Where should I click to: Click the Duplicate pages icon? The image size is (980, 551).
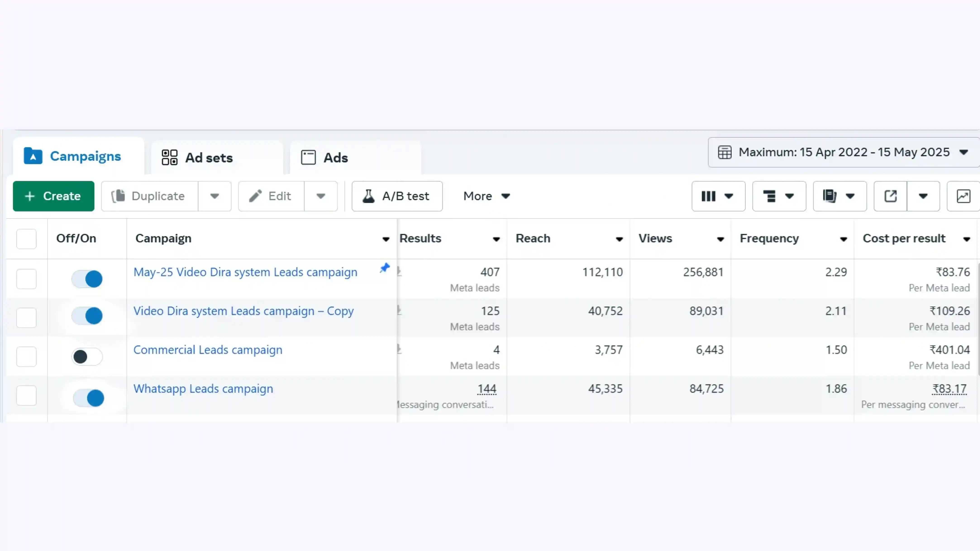coord(118,196)
